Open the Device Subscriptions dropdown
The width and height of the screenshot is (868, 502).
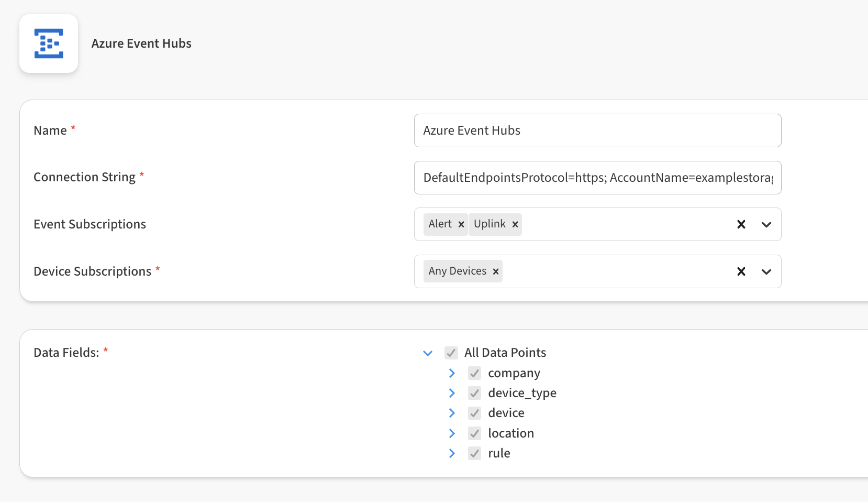click(766, 271)
